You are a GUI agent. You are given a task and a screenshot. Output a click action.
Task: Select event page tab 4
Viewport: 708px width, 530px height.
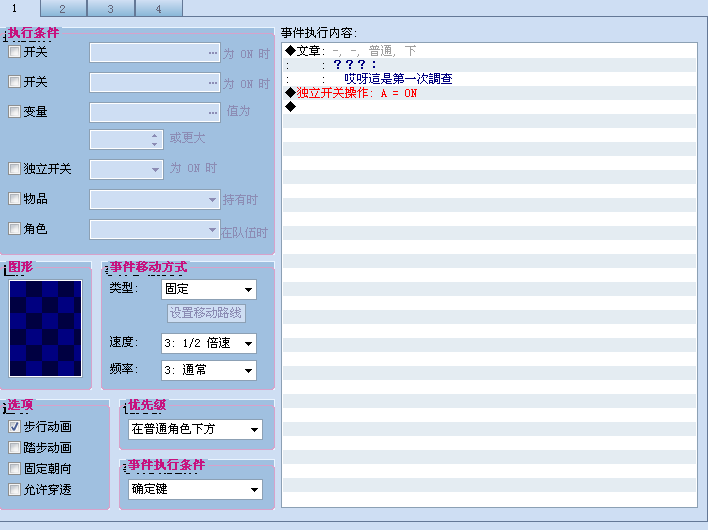point(159,9)
